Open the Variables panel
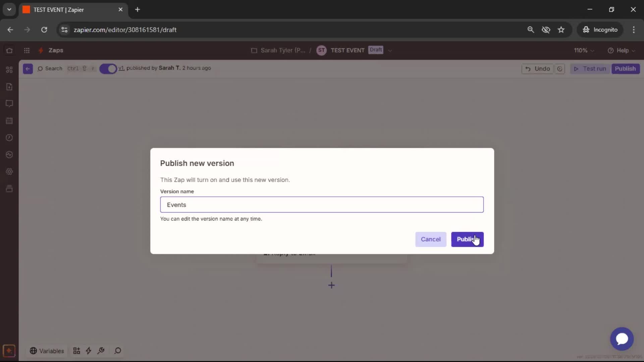 point(47,351)
